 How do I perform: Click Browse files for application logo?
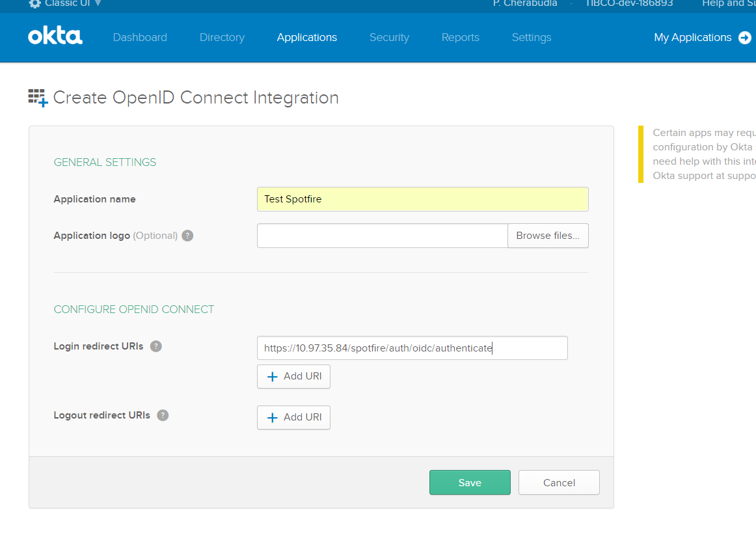[547, 236]
